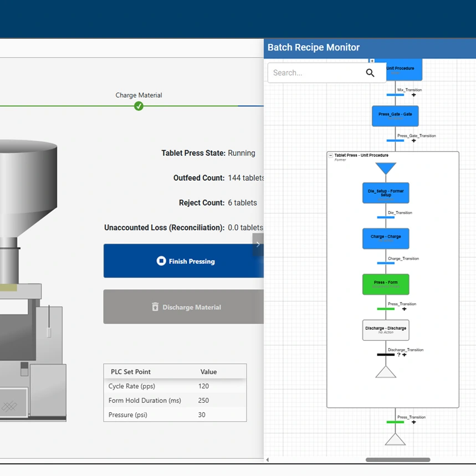Click the Value column header
Screen dimensions: 476x476
pos(208,372)
